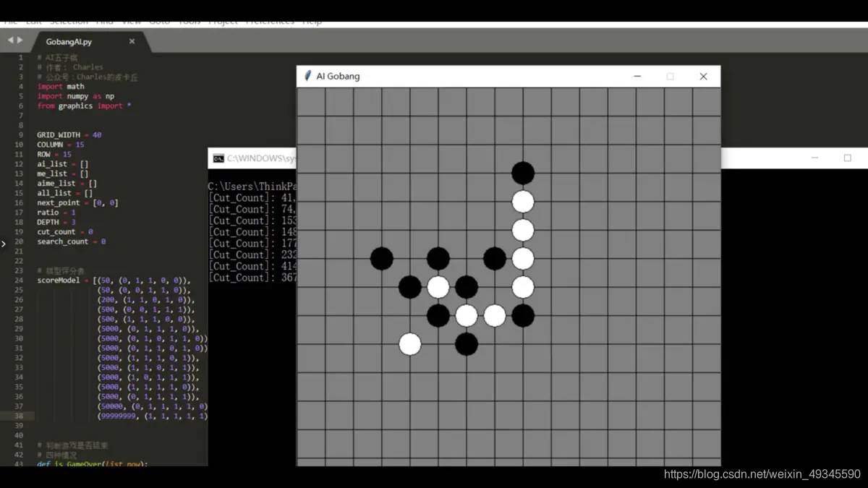Click the C:\WINDOWS command prompt title
This screenshot has width=868, height=488.
261,158
